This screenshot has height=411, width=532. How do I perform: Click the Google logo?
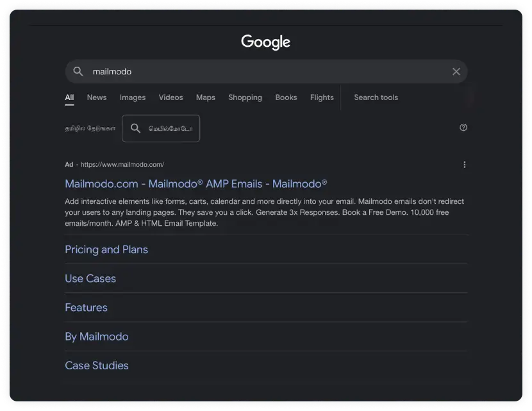point(265,42)
